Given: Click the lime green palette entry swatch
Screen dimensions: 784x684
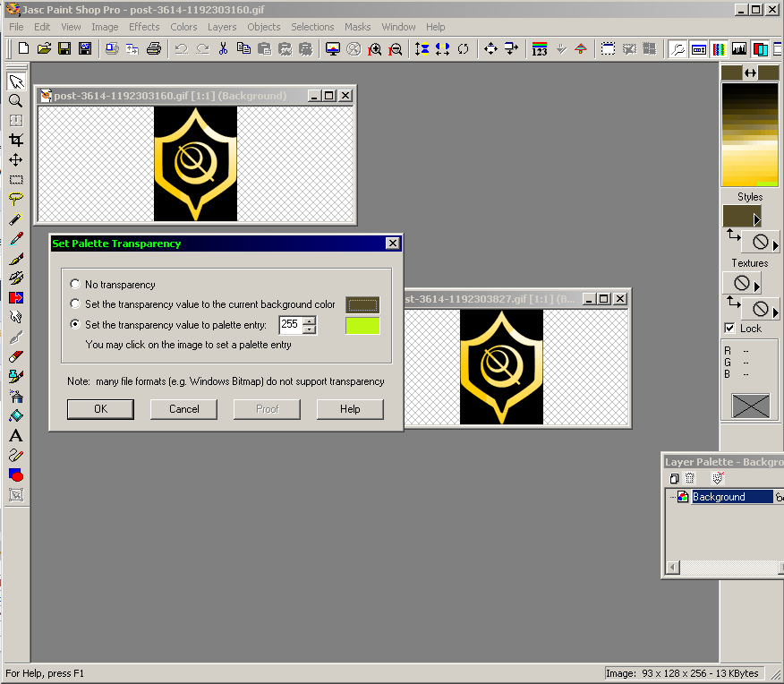Looking at the screenshot, I should point(362,326).
